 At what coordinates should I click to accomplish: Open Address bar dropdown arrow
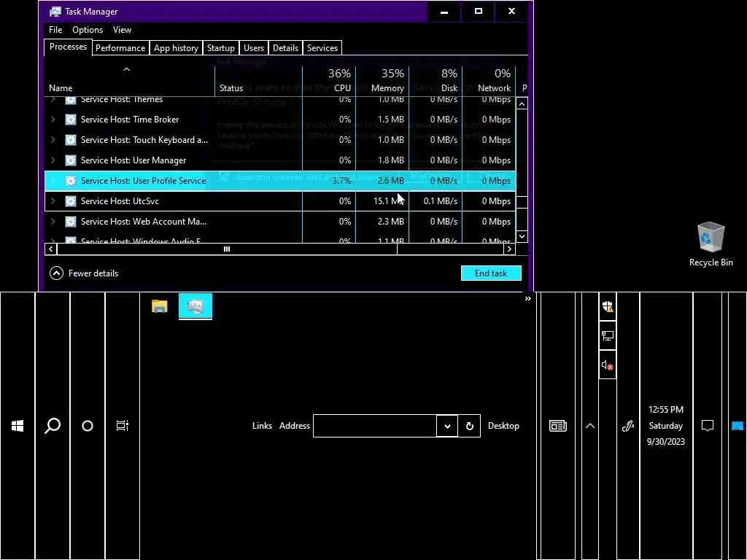click(447, 426)
